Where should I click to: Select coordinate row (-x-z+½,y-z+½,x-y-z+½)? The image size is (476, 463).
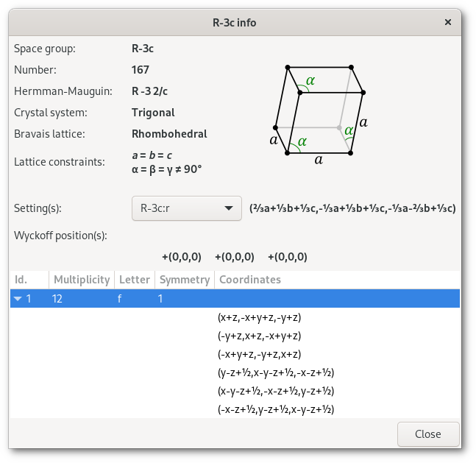pyautogui.click(x=276, y=409)
